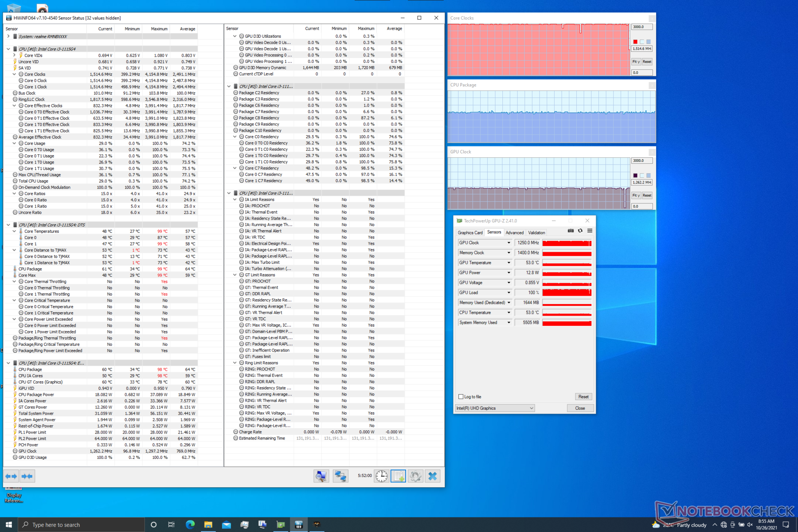The image size is (798, 532).
Task: Take GPU-Z screenshot with camera icon
Action: (571, 231)
